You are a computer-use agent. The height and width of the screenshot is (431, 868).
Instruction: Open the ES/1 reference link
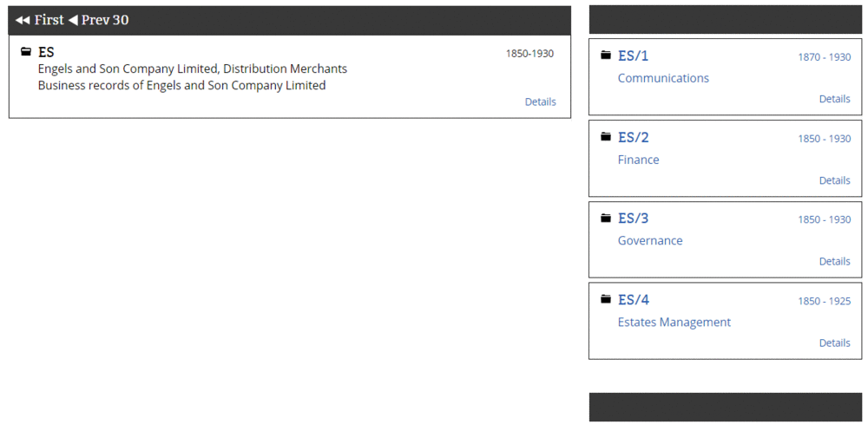[x=633, y=56]
